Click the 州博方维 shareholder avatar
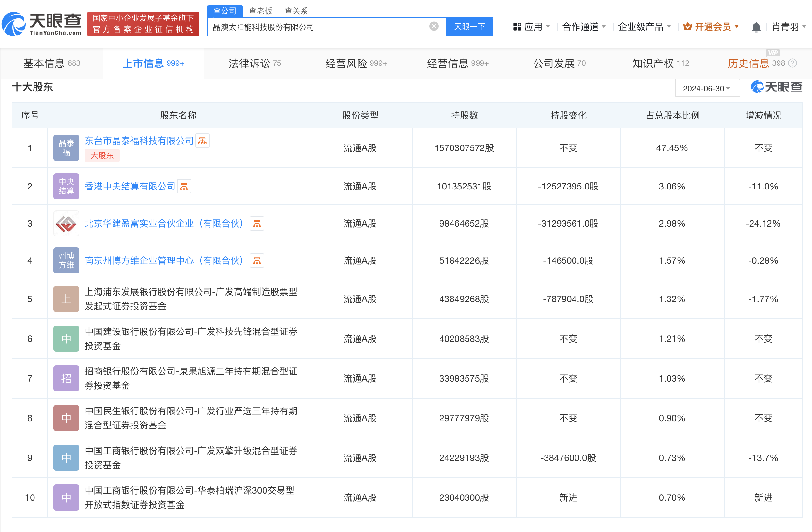Viewport: 812px width, 532px height. pyautogui.click(x=66, y=260)
